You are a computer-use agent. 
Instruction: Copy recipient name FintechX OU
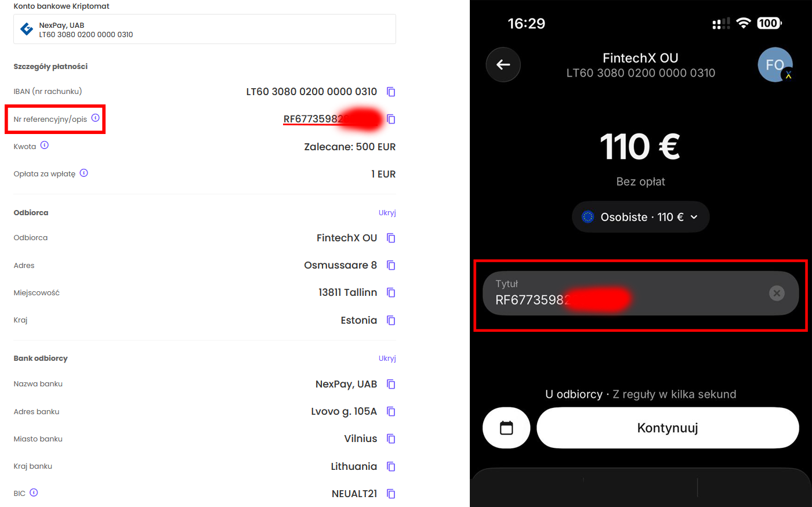(x=391, y=238)
